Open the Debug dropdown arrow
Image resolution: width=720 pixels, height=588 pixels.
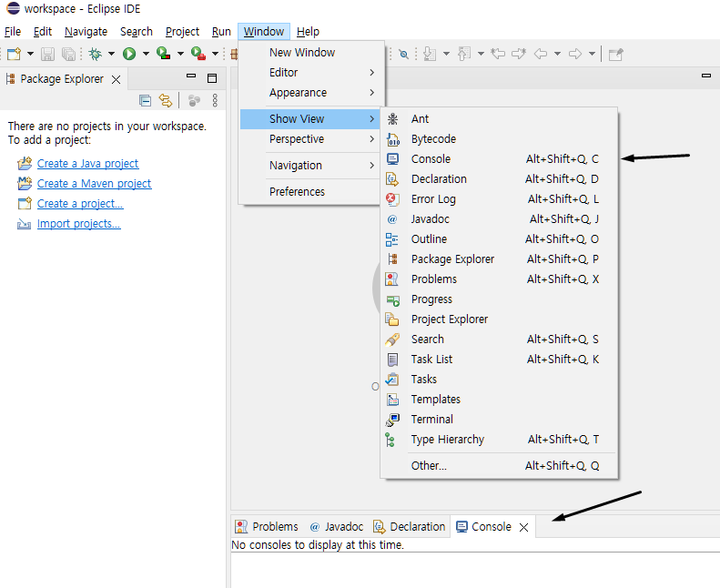(111, 54)
